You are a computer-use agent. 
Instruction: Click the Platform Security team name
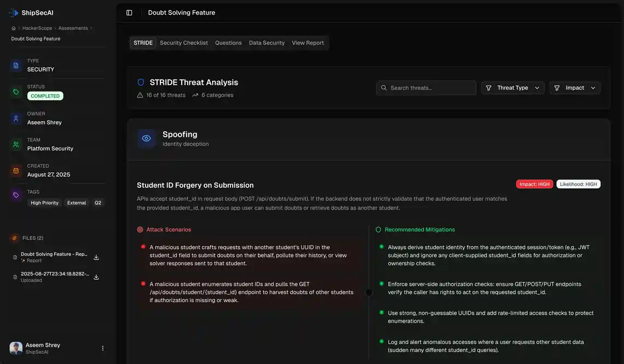(x=50, y=148)
